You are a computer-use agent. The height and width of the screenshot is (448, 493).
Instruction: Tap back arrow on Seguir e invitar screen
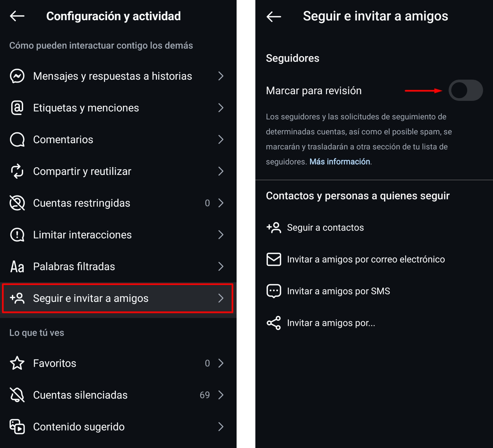(274, 16)
